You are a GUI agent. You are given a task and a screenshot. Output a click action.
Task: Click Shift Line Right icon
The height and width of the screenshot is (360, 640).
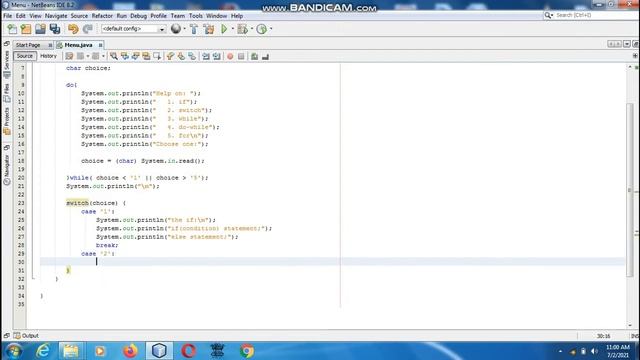click(217, 56)
